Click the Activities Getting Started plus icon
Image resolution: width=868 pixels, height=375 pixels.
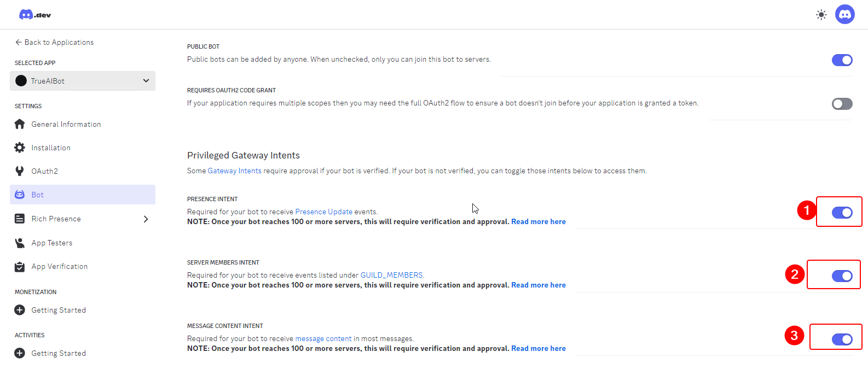pos(20,353)
